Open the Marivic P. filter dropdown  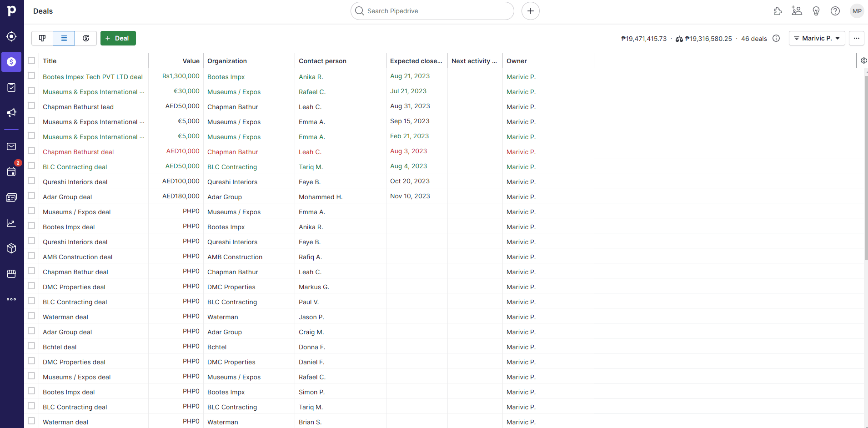(817, 38)
